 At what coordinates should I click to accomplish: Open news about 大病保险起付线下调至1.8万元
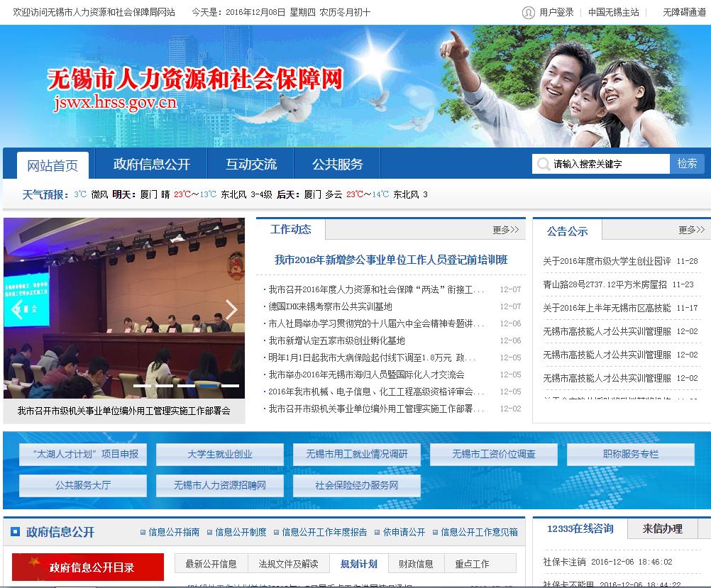click(372, 357)
